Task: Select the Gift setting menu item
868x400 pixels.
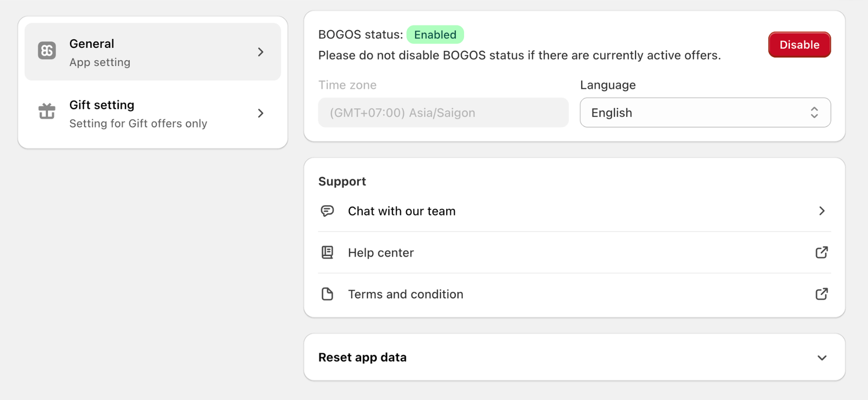Action: point(153,113)
